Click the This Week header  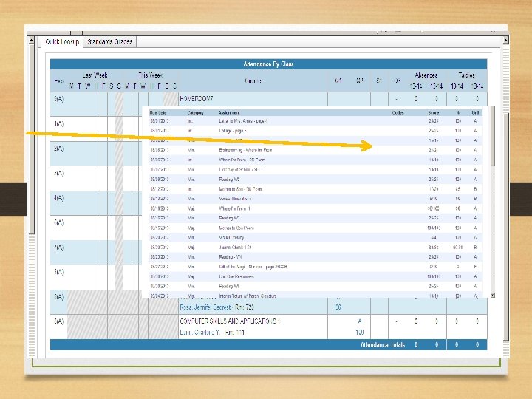[150, 75]
